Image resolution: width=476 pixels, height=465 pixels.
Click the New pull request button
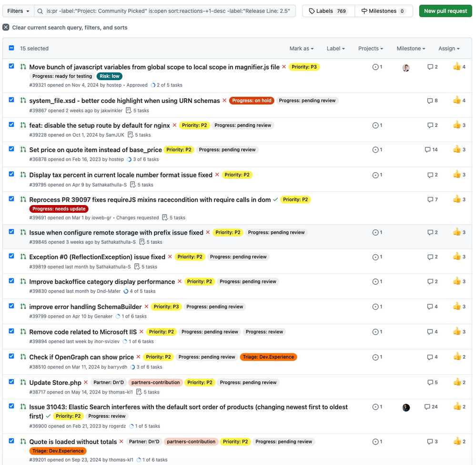tap(446, 11)
